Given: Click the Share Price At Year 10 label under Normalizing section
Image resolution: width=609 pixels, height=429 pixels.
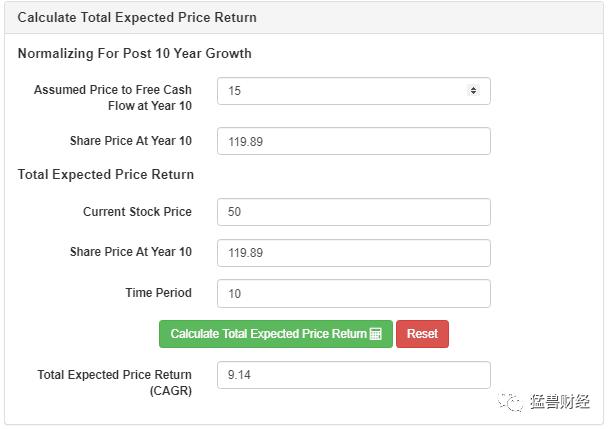Looking at the screenshot, I should 130,141.
